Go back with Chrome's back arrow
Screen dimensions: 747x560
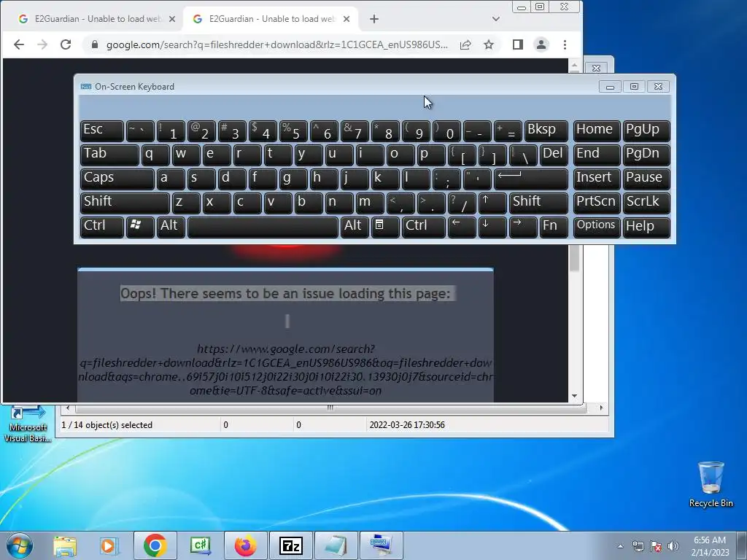(18, 44)
